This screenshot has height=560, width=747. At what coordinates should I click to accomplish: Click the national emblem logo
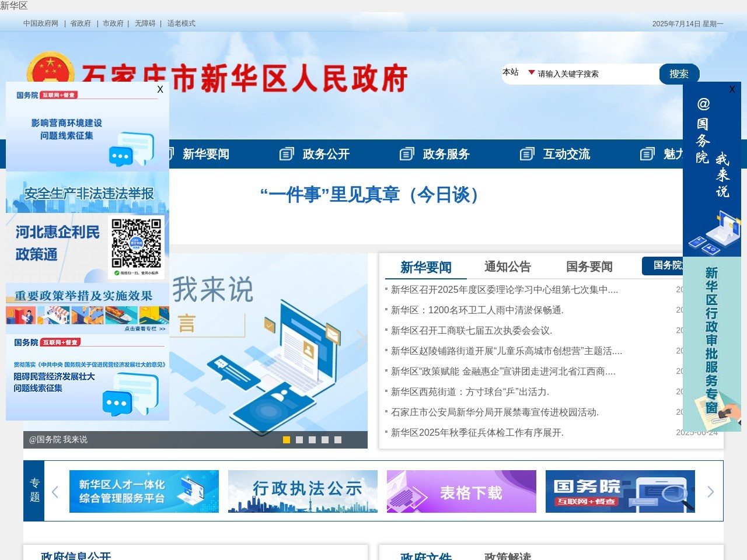(50, 67)
